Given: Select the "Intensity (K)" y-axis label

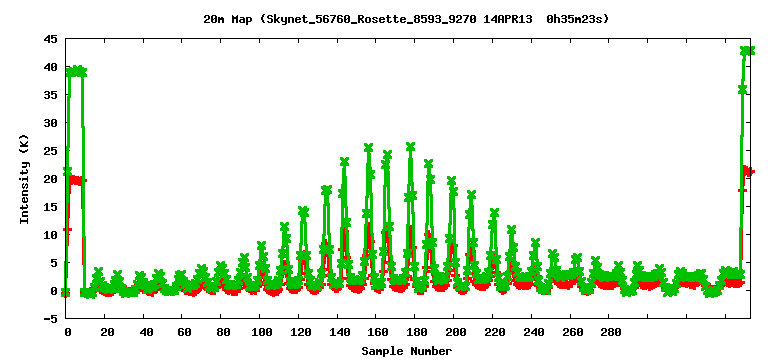Looking at the screenshot, I should (x=24, y=179).
